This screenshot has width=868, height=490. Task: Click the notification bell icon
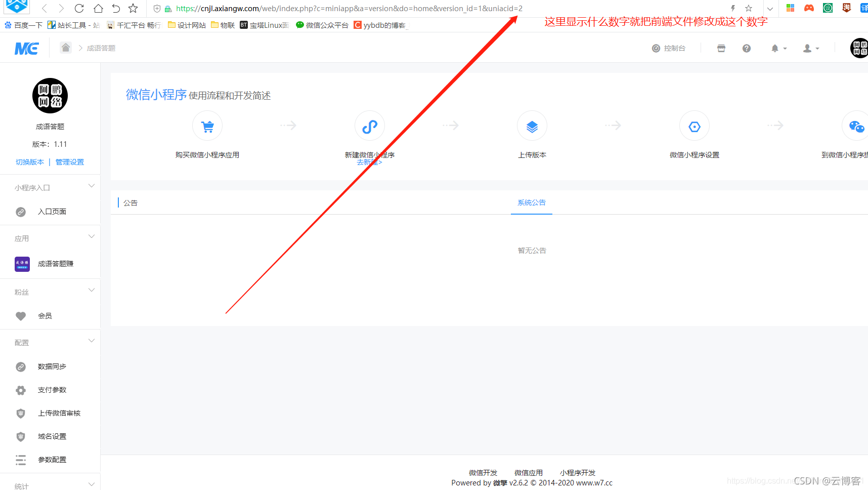775,48
